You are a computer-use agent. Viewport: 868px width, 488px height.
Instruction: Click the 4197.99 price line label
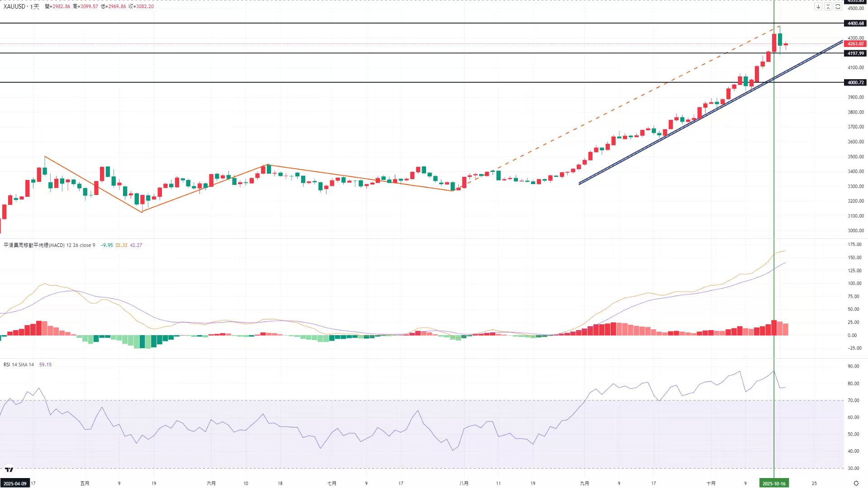855,53
